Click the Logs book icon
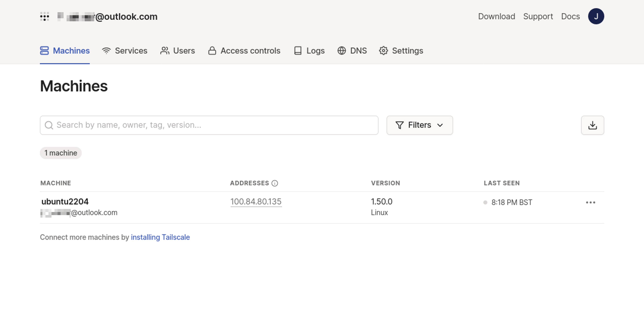Image resolution: width=644 pixels, height=326 pixels. 298,51
